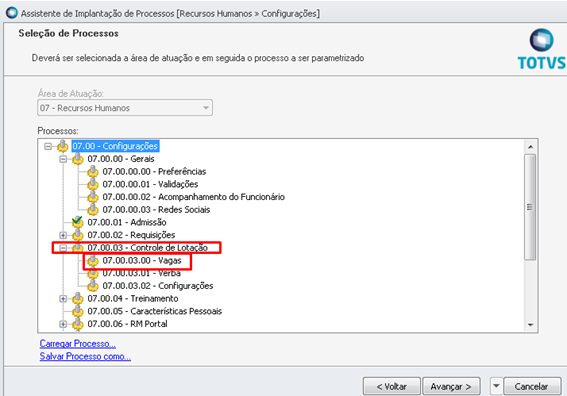Click the tree scrollbar down arrow

click(x=530, y=325)
